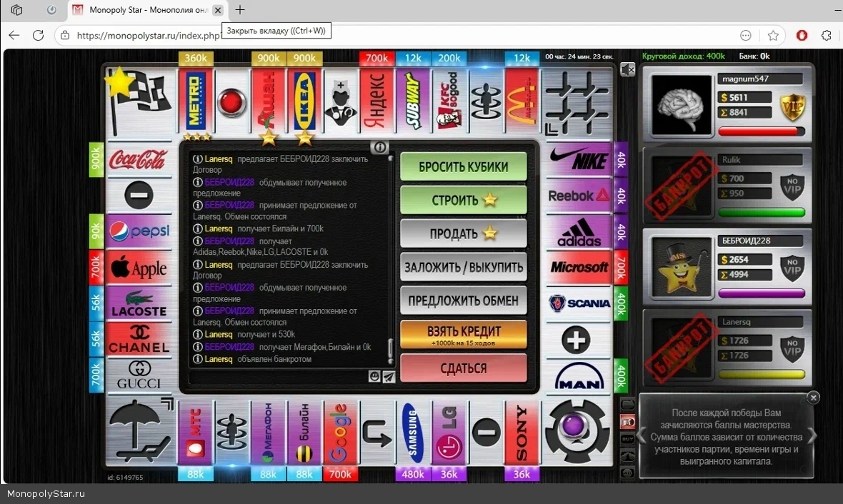Select the KFC property cell
The height and width of the screenshot is (504, 843).
tap(449, 100)
